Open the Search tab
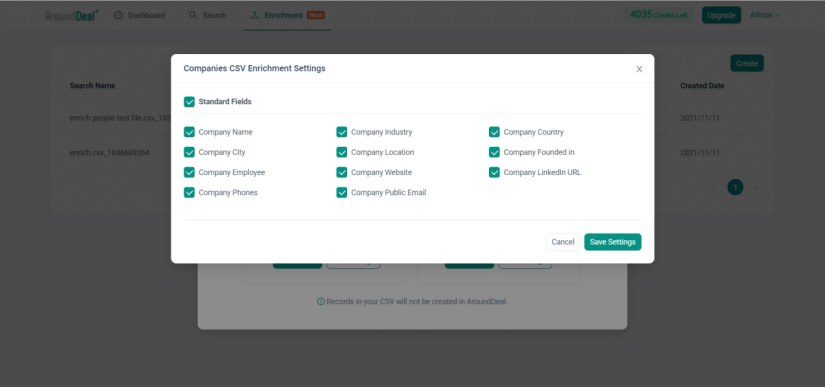This screenshot has height=387, width=825. coord(207,15)
